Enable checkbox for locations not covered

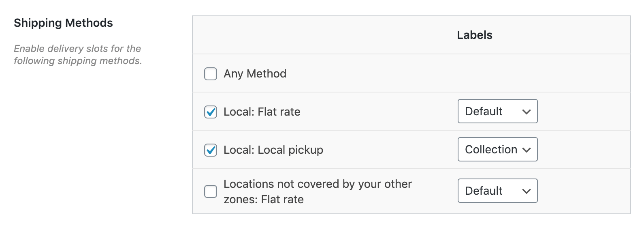(211, 191)
